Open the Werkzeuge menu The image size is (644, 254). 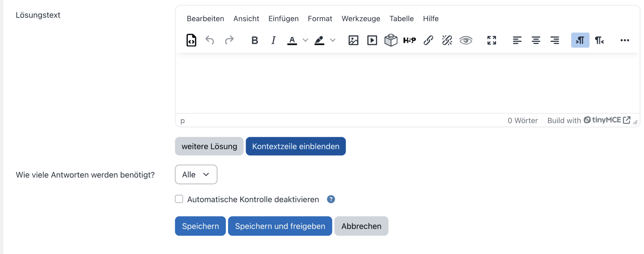pos(361,18)
